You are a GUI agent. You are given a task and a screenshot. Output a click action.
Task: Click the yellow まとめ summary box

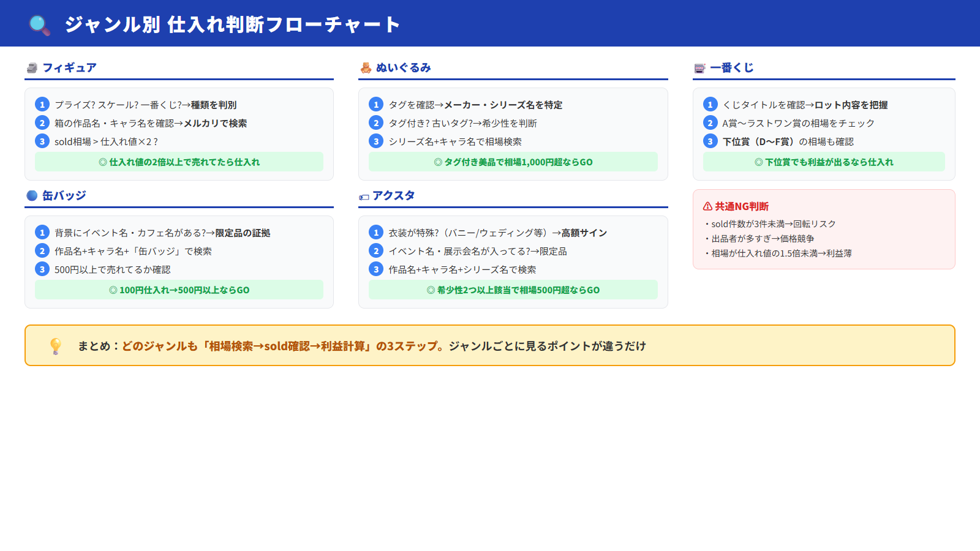coord(490,345)
